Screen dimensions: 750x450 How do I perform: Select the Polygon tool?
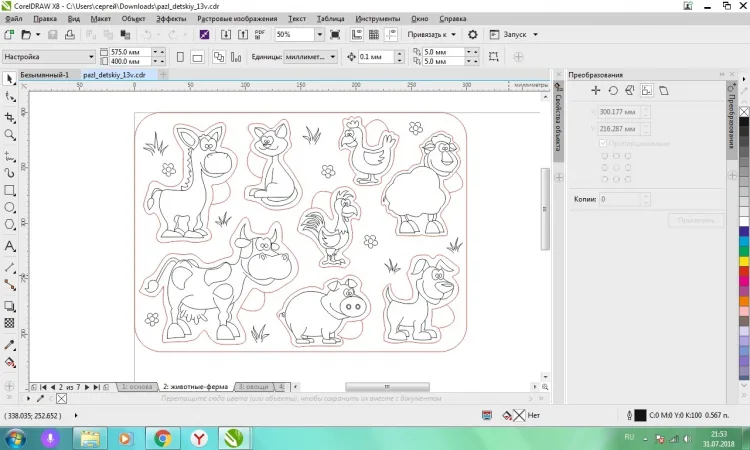(10, 224)
